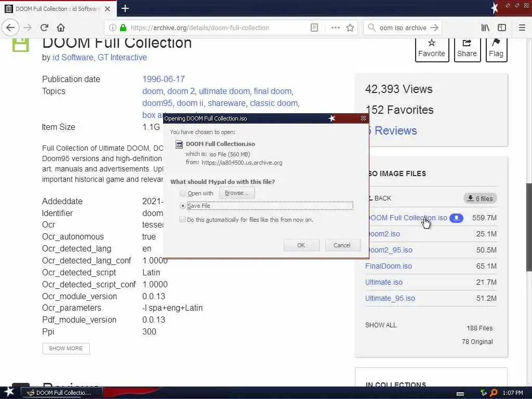This screenshot has width=532, height=399.
Task: Submit search with the go arrow
Action: [434, 28]
